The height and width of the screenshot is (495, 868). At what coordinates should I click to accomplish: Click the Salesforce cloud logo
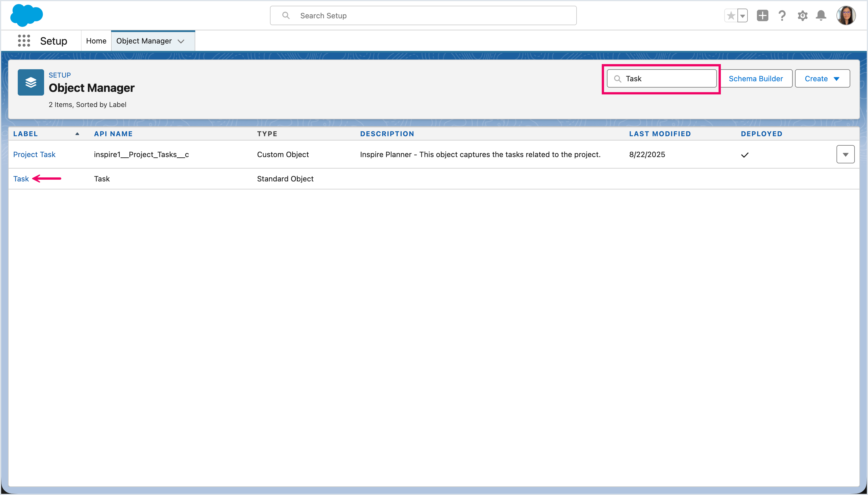click(27, 15)
